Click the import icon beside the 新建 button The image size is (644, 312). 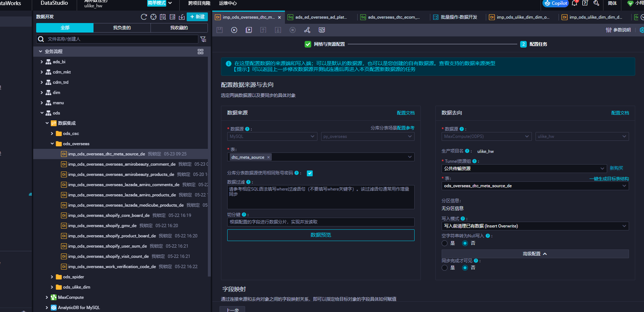tap(182, 17)
